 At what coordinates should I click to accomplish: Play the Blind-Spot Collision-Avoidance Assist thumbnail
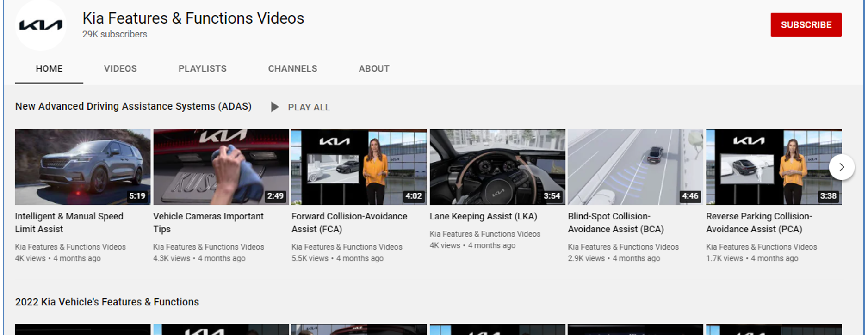pyautogui.click(x=635, y=167)
